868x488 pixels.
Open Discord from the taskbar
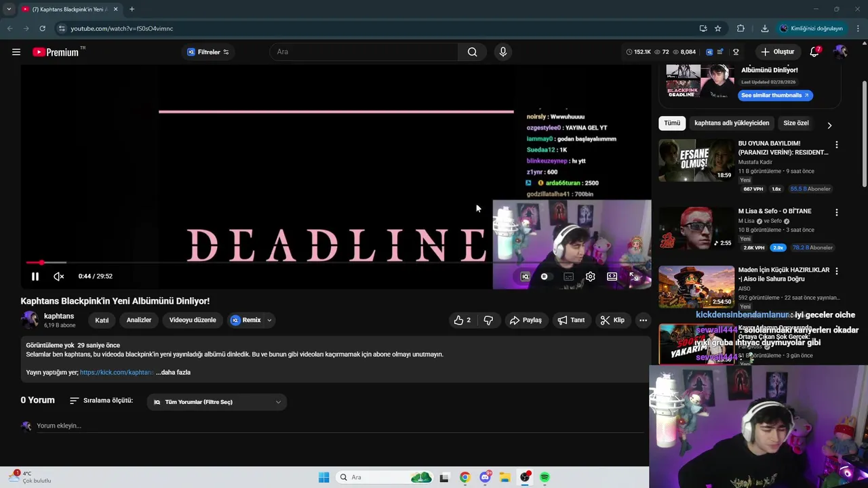(485, 477)
